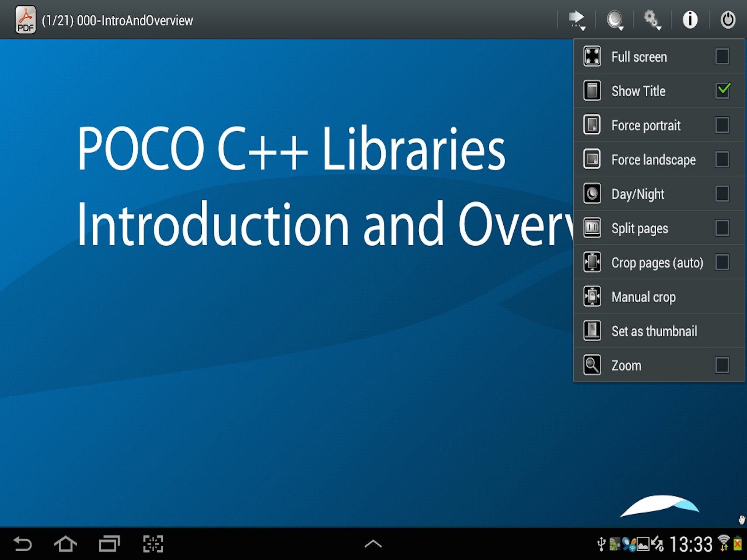Tap the Set as thumbnail icon
Screen dimensions: 747x560
point(592,331)
